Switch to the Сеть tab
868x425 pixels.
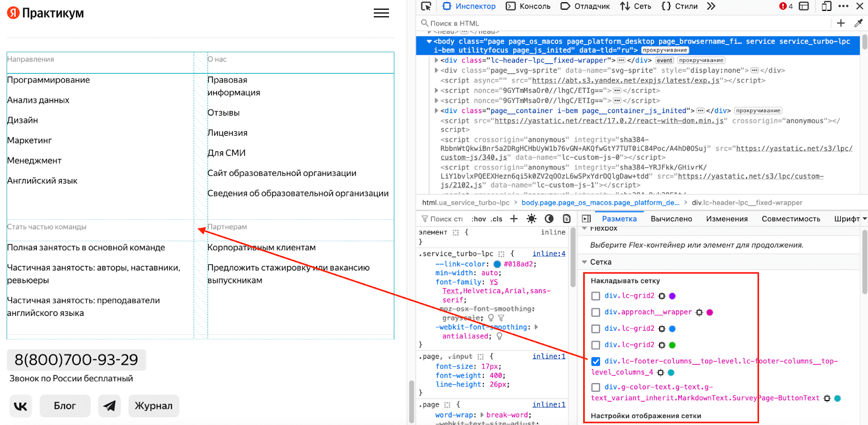click(636, 6)
